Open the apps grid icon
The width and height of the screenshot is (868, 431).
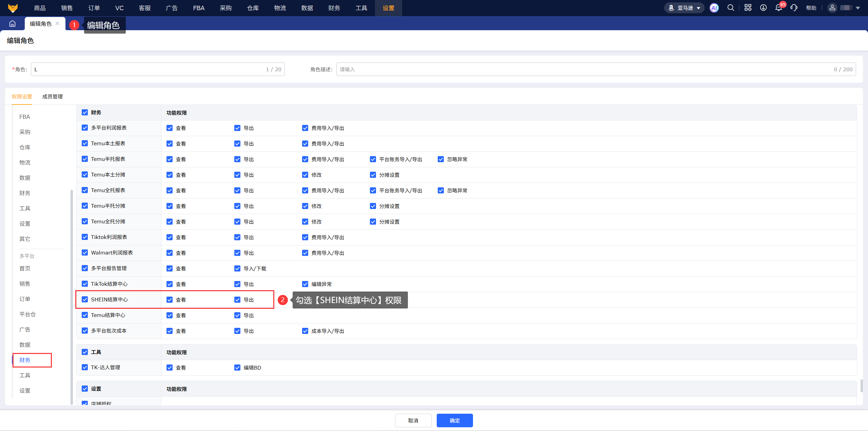pos(748,8)
